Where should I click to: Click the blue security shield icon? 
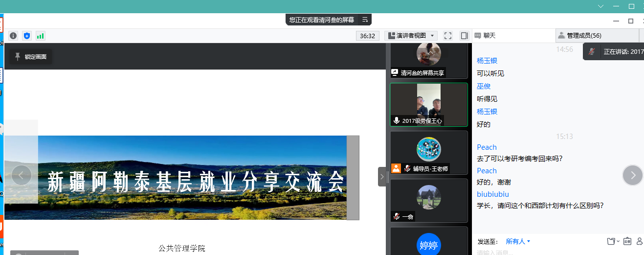tap(27, 36)
